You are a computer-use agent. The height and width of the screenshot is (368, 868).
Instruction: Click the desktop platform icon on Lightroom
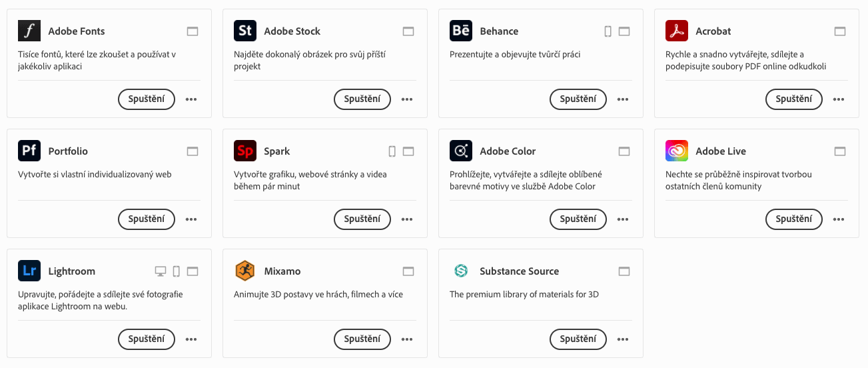pos(160,271)
